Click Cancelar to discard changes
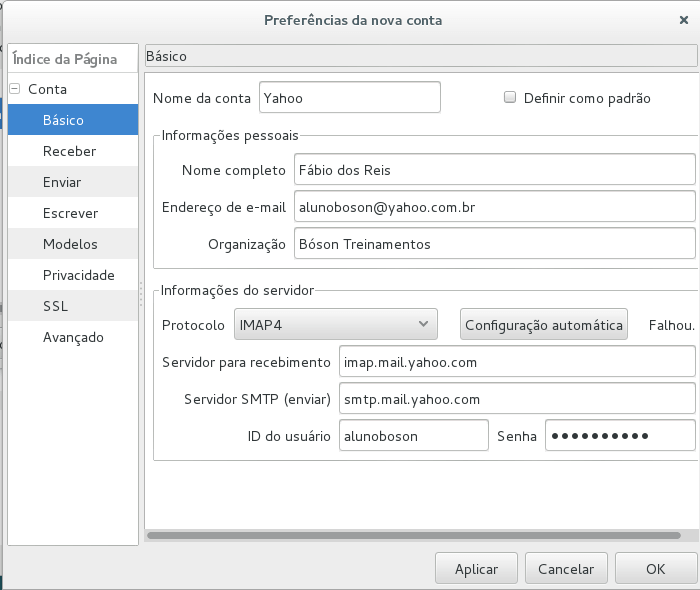This screenshot has width=700, height=590. (566, 568)
